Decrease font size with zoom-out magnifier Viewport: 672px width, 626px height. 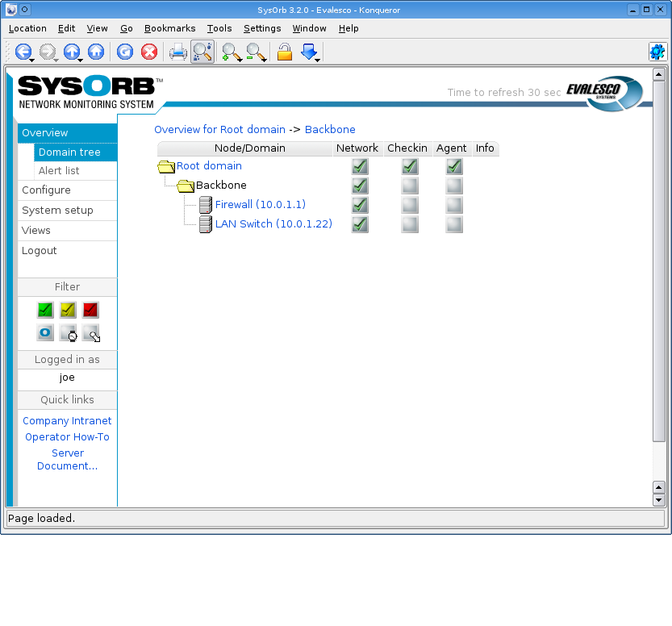point(256,52)
